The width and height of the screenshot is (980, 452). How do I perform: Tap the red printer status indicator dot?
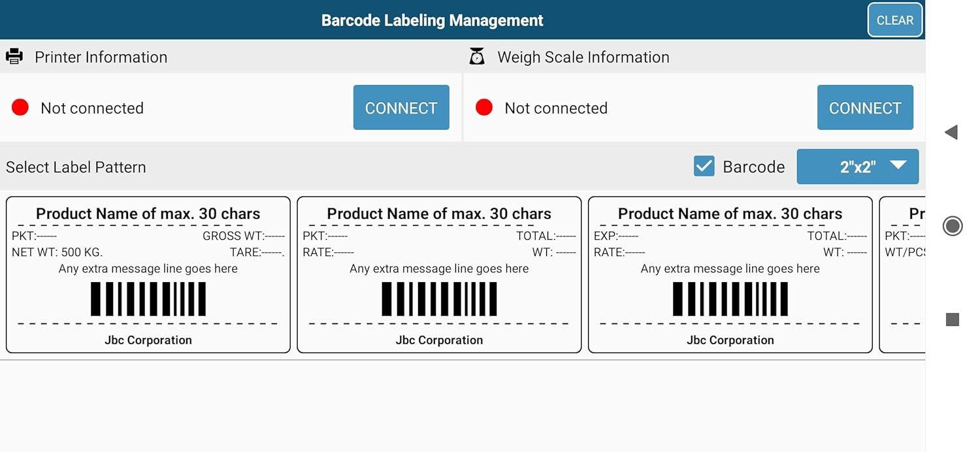click(x=20, y=108)
